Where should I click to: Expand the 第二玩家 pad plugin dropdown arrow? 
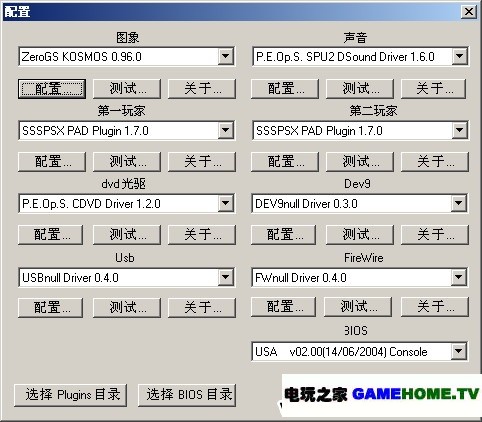[459, 130]
